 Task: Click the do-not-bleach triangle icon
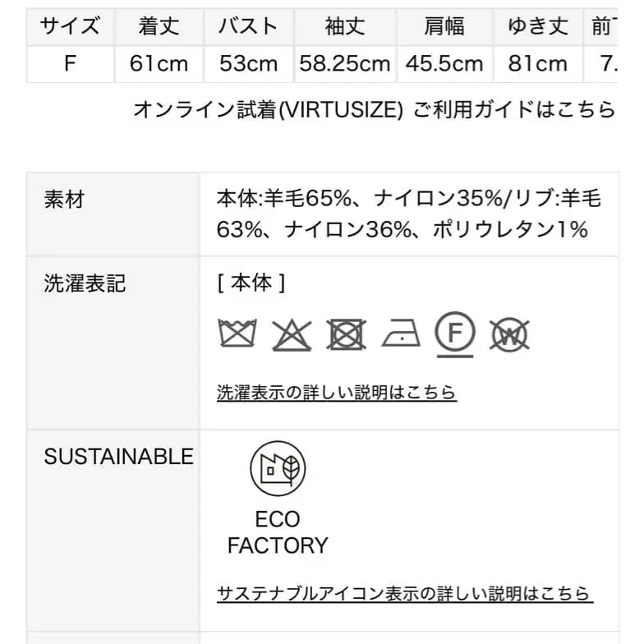292,334
